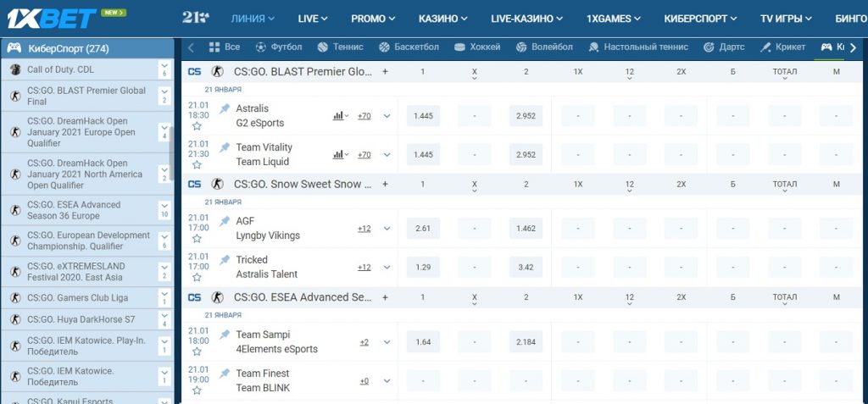This screenshot has height=404, width=868.
Task: Select the Darts sport icon
Action: pyautogui.click(x=713, y=47)
